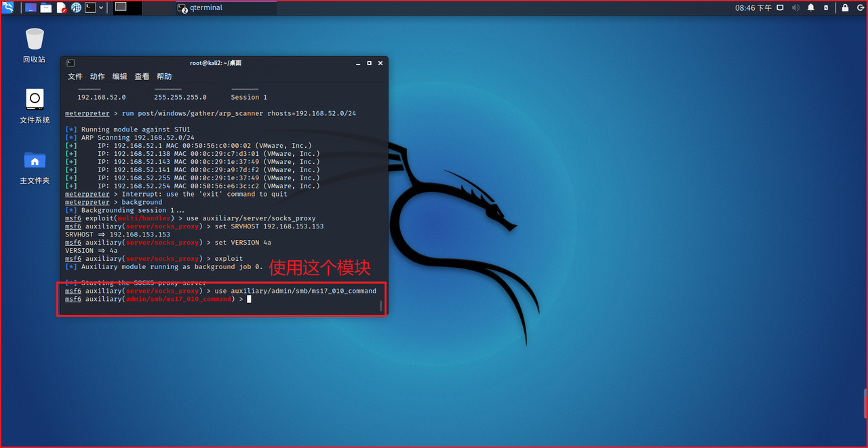
Task: Select the 文件系统 desktop icon
Action: [35, 106]
